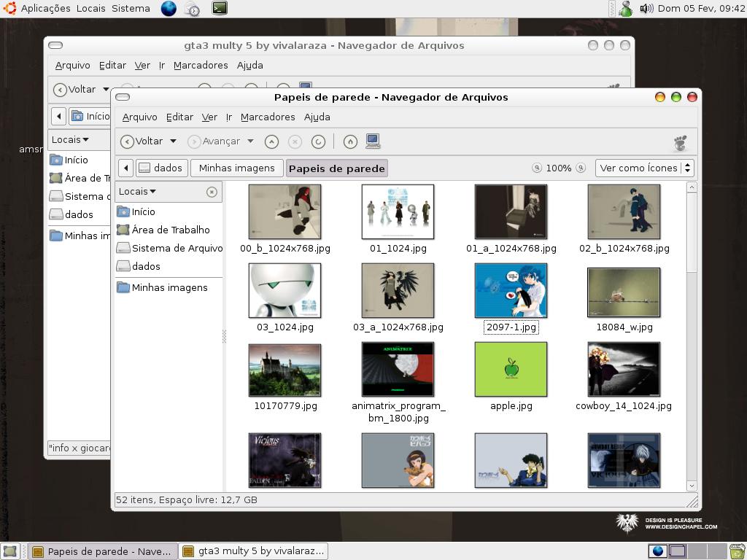Open Locais dropdown in gta3 multy window
The image size is (747, 560).
click(x=70, y=139)
